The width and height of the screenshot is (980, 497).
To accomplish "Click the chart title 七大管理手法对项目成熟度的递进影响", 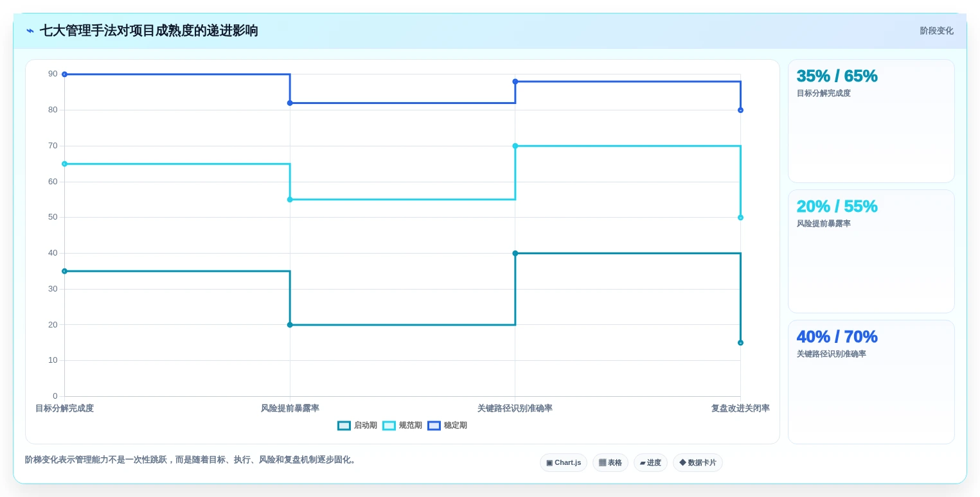I will pos(149,31).
